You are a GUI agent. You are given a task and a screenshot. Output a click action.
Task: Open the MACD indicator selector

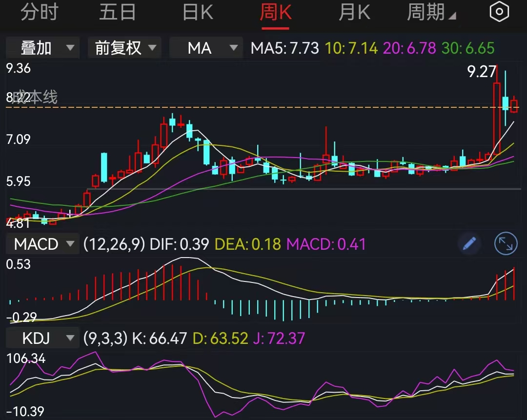click(x=42, y=244)
